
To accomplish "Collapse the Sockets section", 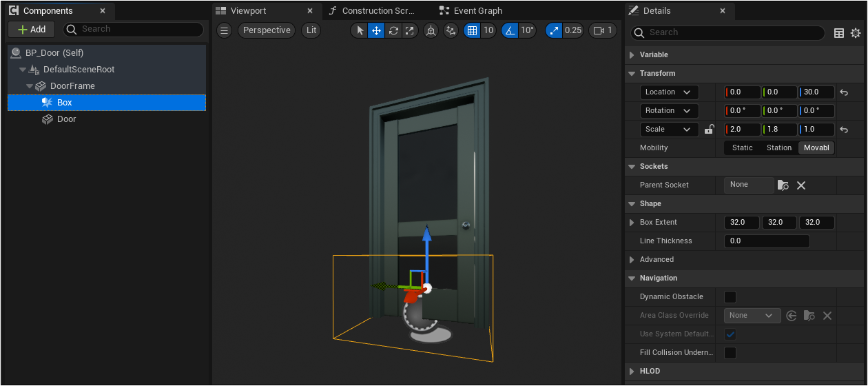I will (632, 166).
